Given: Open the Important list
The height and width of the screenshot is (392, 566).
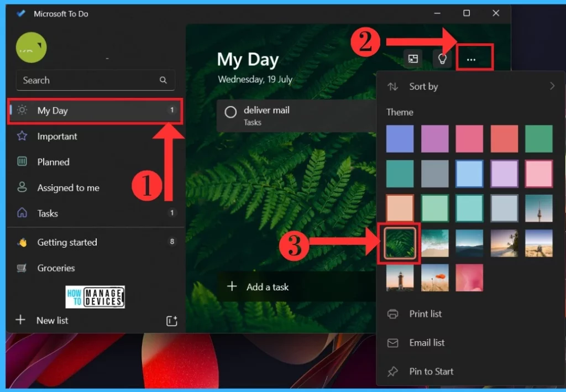Looking at the screenshot, I should click(x=95, y=137).
